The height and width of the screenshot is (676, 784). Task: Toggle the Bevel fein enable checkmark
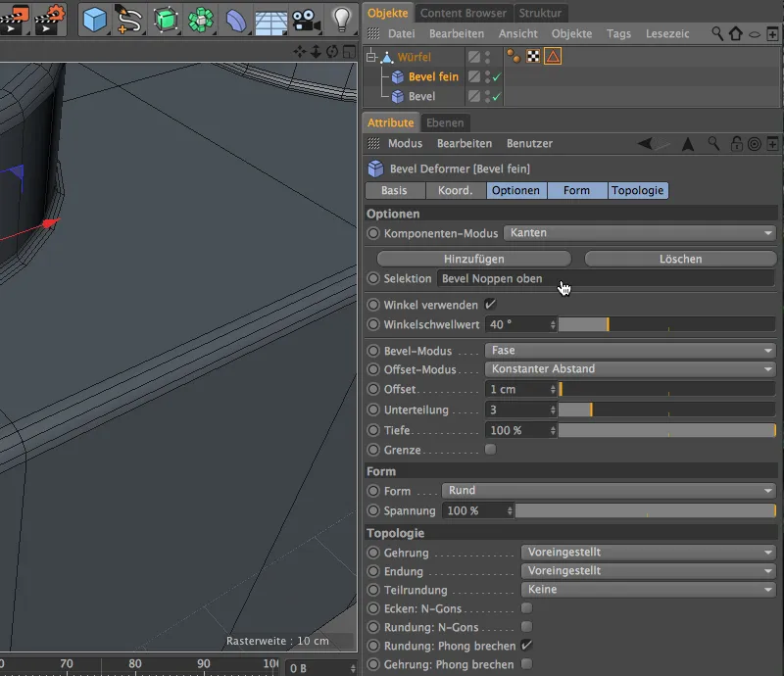pyautogui.click(x=497, y=77)
